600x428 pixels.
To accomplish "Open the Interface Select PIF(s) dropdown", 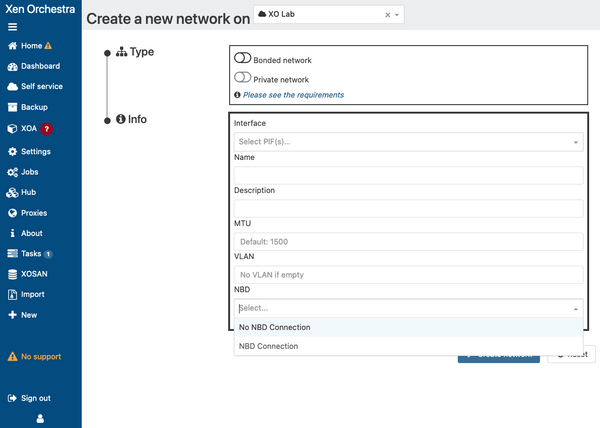I will [x=408, y=142].
